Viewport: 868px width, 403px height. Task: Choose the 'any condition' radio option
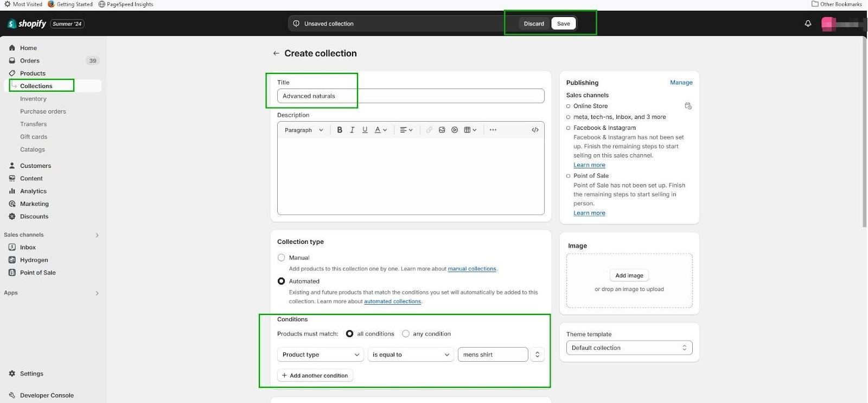pos(406,333)
